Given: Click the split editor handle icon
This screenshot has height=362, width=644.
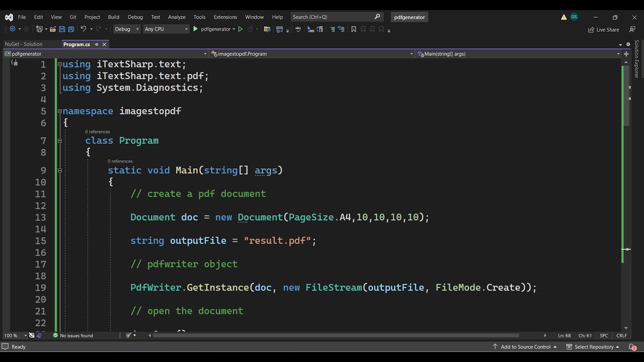Looking at the screenshot, I should [x=626, y=54].
